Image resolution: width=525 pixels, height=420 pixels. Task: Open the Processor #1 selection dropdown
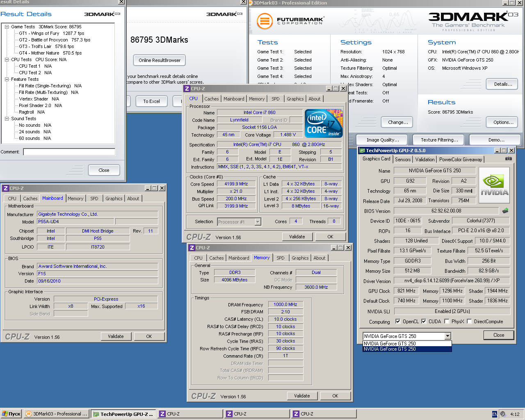click(x=258, y=222)
